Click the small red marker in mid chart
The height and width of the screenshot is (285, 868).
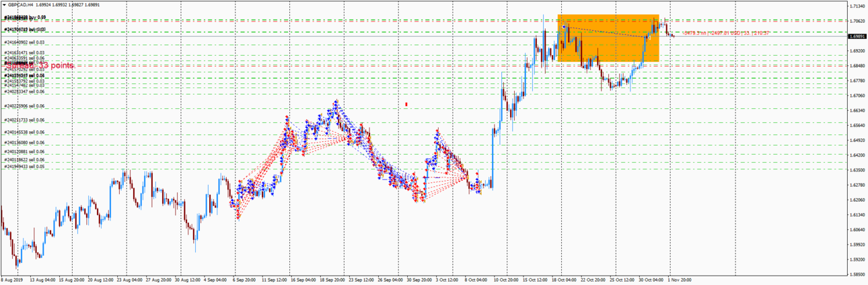coord(406,104)
